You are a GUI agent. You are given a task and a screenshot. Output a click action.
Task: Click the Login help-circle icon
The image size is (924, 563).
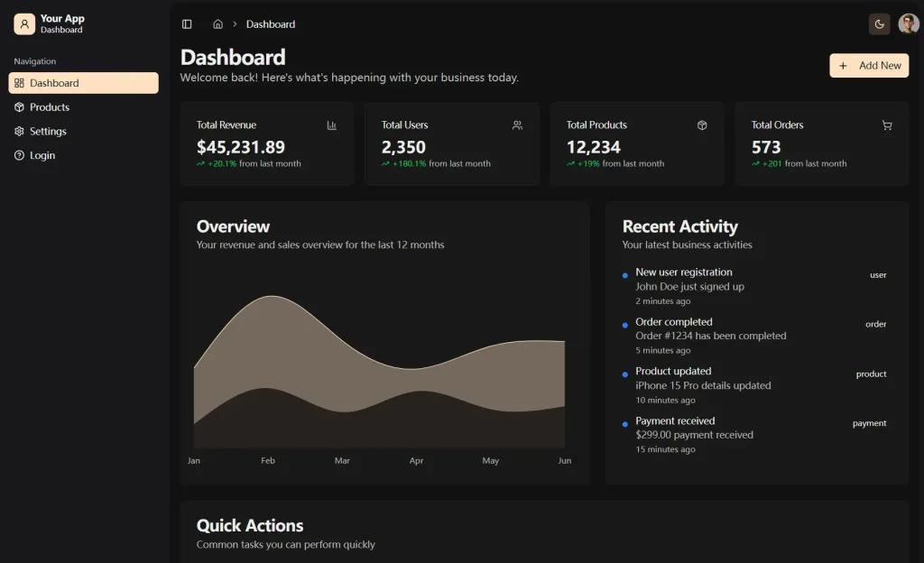(x=18, y=154)
